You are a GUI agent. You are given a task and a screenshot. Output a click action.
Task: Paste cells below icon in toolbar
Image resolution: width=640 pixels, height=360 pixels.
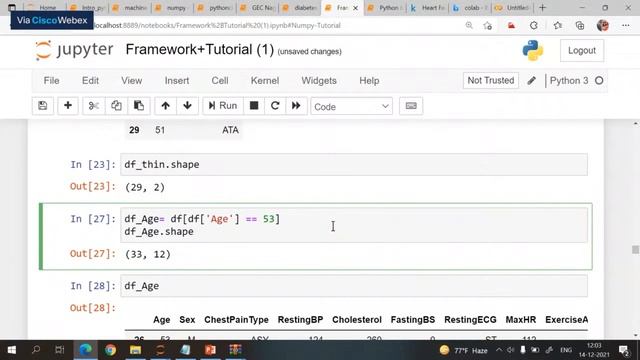click(139, 106)
